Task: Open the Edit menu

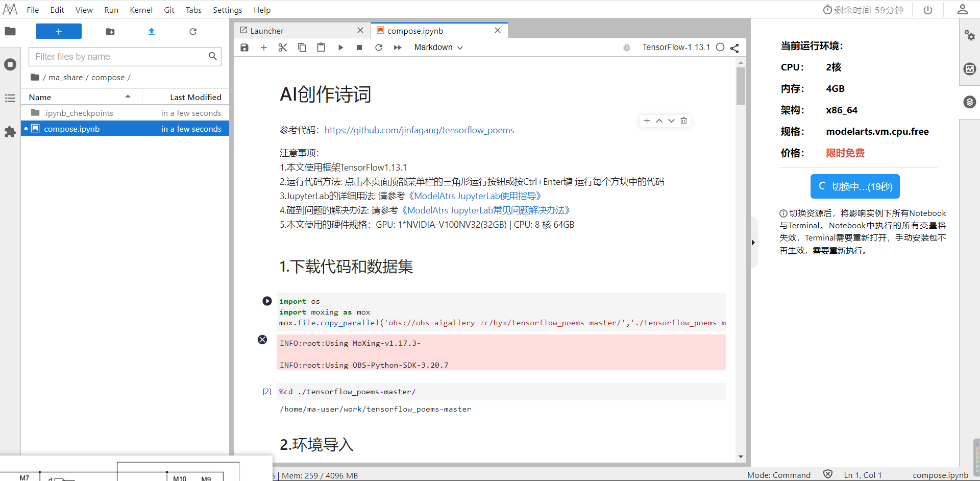Action: tap(57, 10)
